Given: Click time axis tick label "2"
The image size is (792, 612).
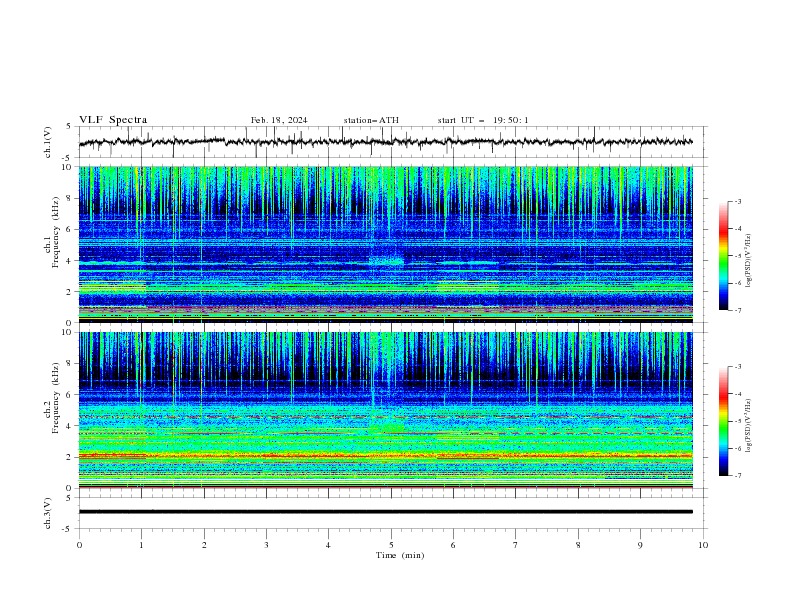Looking at the screenshot, I should click(x=204, y=545).
